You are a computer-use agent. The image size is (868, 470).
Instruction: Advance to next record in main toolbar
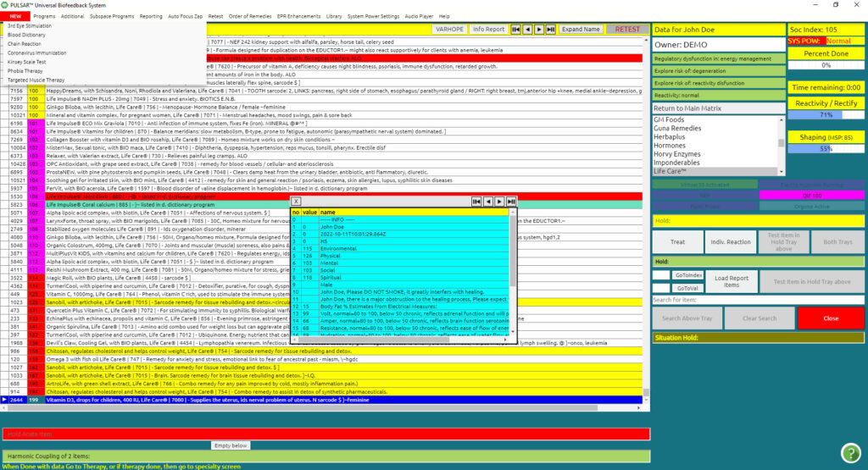click(540, 30)
